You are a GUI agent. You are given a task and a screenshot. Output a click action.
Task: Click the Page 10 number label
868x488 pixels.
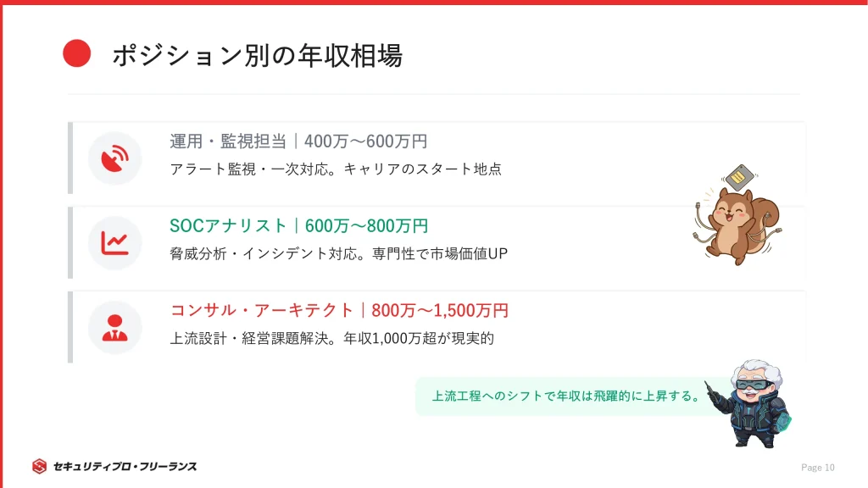pyautogui.click(x=818, y=468)
